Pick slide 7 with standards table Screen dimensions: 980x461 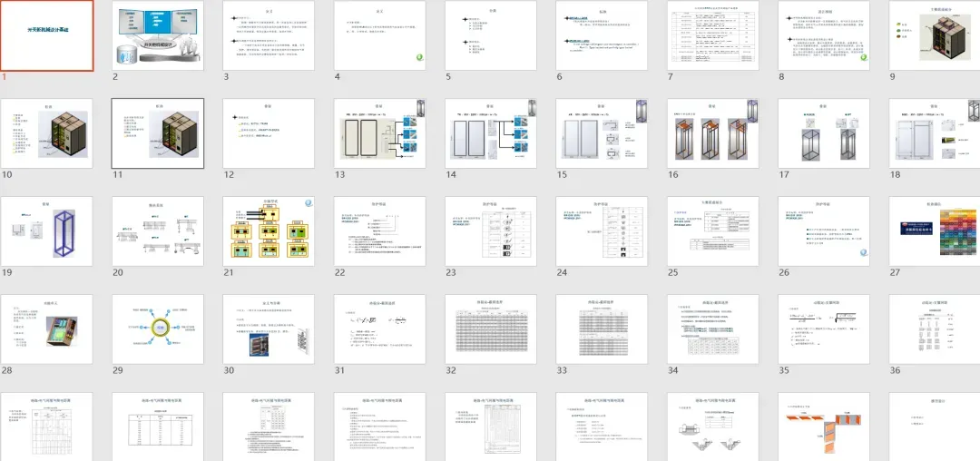[713, 35]
